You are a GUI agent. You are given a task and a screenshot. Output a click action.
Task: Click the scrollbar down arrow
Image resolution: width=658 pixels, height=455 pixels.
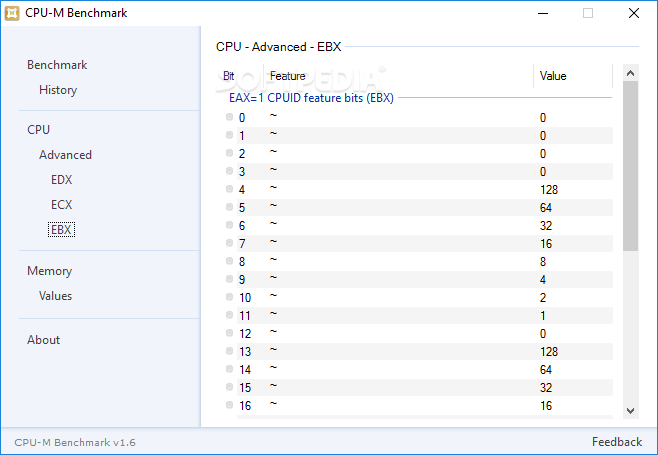pyautogui.click(x=630, y=411)
